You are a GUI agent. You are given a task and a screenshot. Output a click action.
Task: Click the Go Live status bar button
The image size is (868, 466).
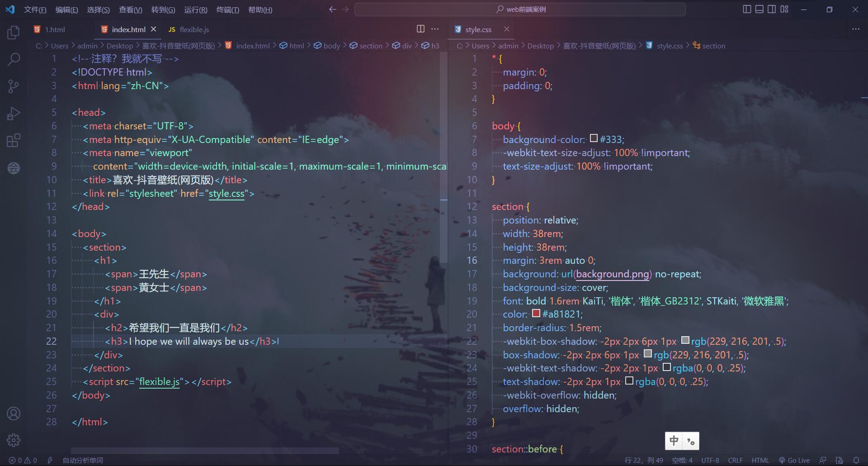794,460
